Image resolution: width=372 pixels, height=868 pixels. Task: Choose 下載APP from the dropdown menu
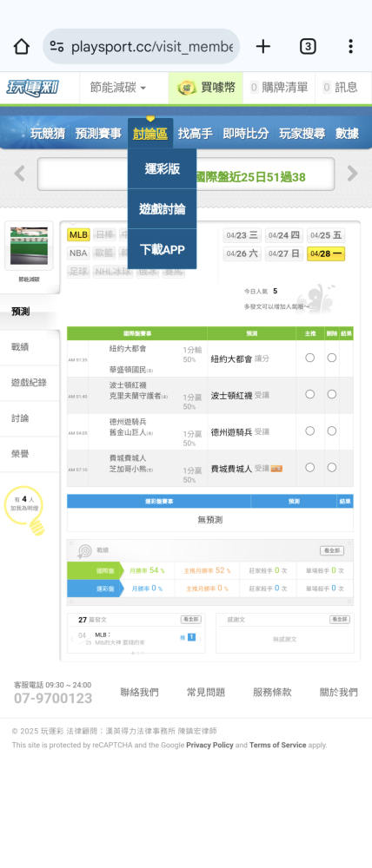[x=163, y=250]
